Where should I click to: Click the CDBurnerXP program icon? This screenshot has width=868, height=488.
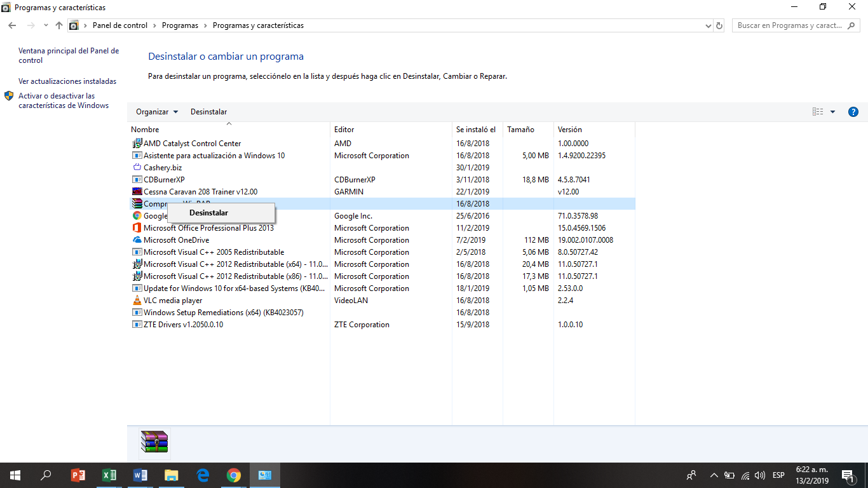coord(137,180)
